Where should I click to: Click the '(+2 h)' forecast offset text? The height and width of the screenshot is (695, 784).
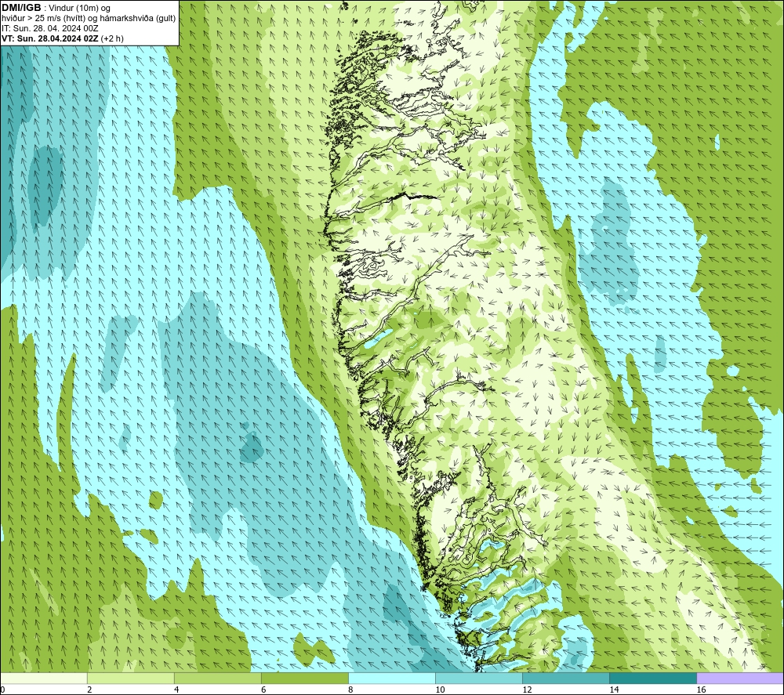pyautogui.click(x=112, y=38)
